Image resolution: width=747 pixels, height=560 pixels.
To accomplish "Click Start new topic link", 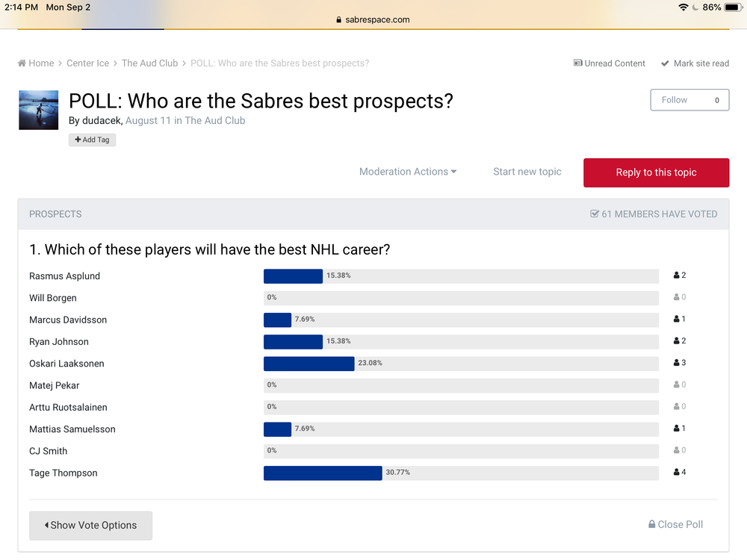I will 527,172.
